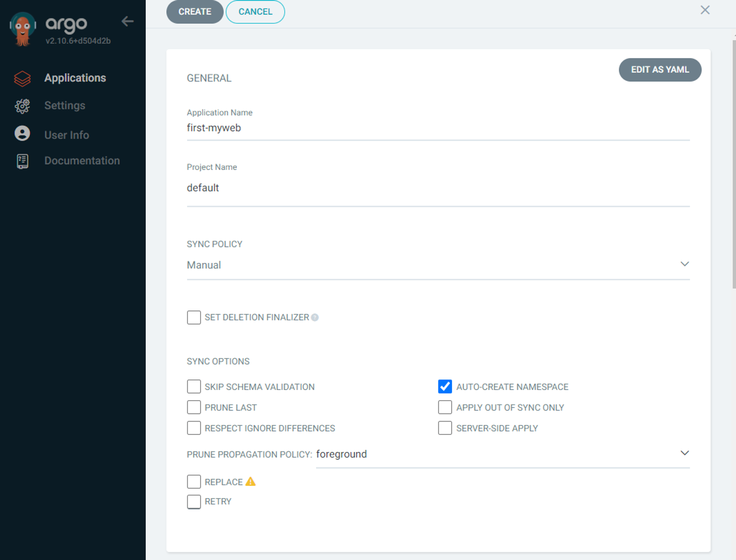The image size is (736, 560).
Task: Click the User Info avatar icon
Action: pyautogui.click(x=22, y=134)
